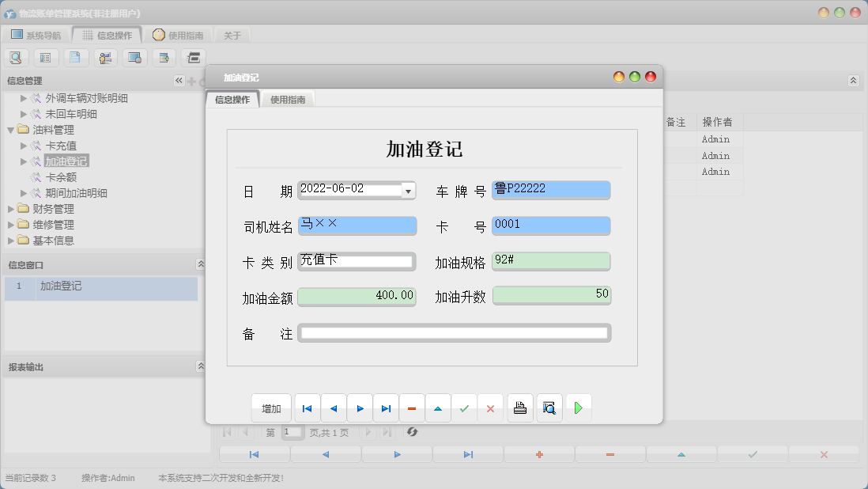Open the report list tool on the toolbar

click(x=45, y=57)
